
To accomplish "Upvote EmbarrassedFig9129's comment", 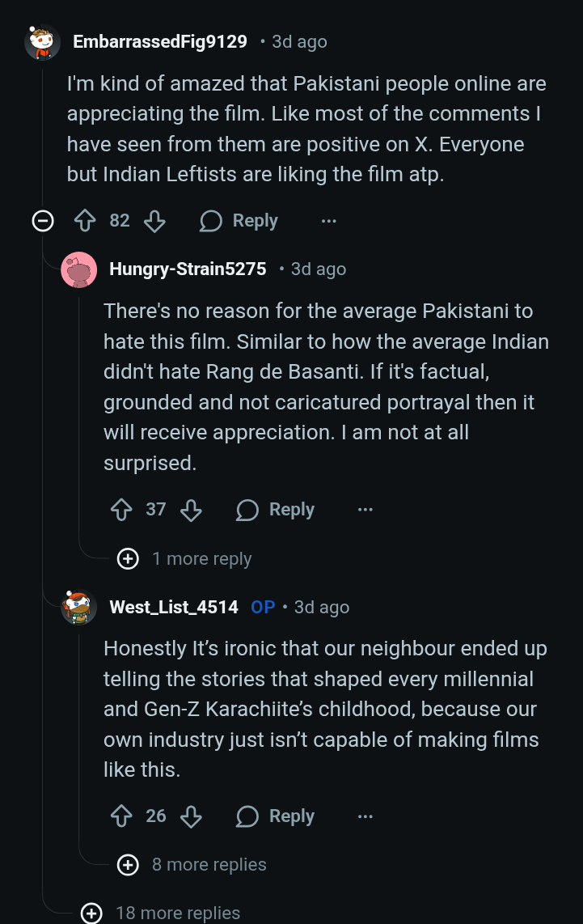I will pyautogui.click(x=85, y=221).
